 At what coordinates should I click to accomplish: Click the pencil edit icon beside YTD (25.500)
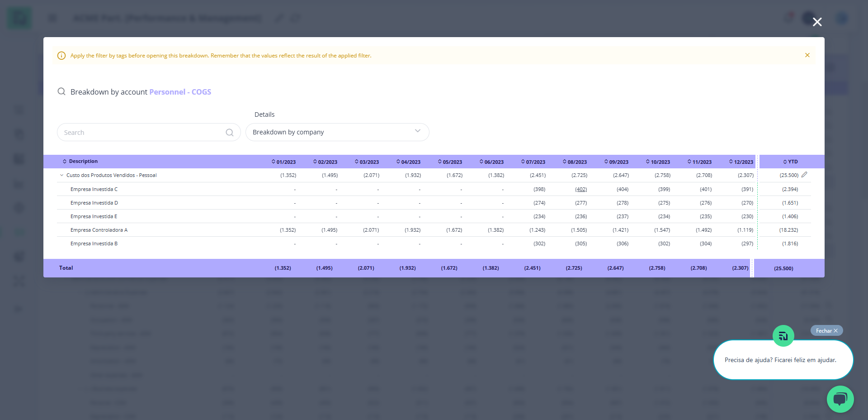click(804, 175)
